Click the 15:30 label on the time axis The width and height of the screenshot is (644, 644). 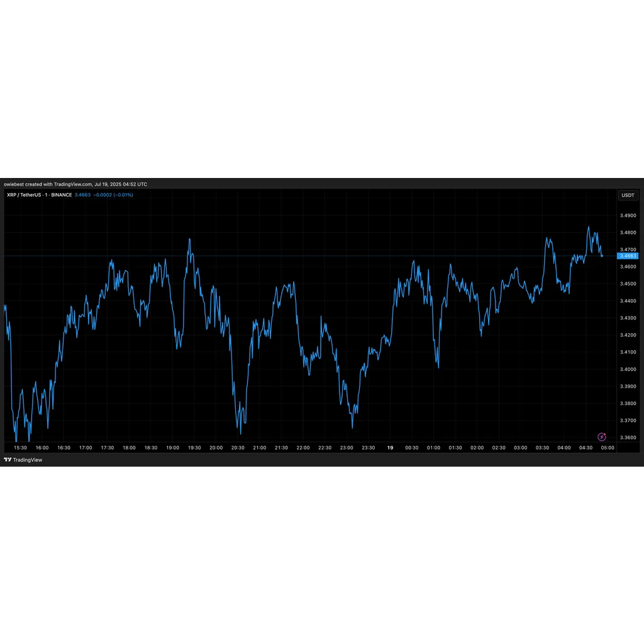[20, 448]
